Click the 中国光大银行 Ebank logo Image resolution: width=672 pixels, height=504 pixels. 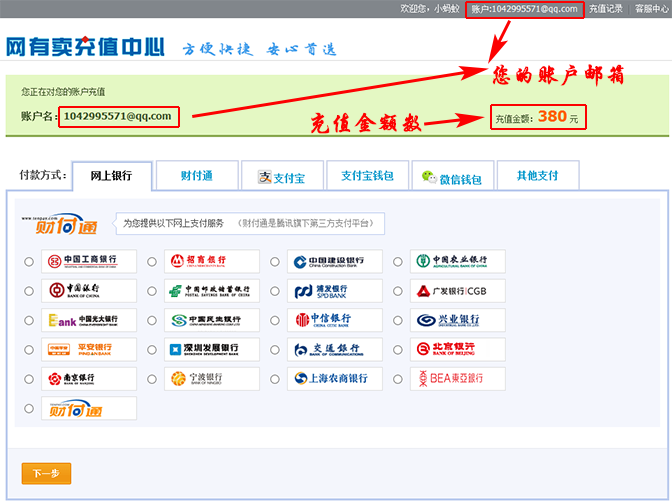89,320
